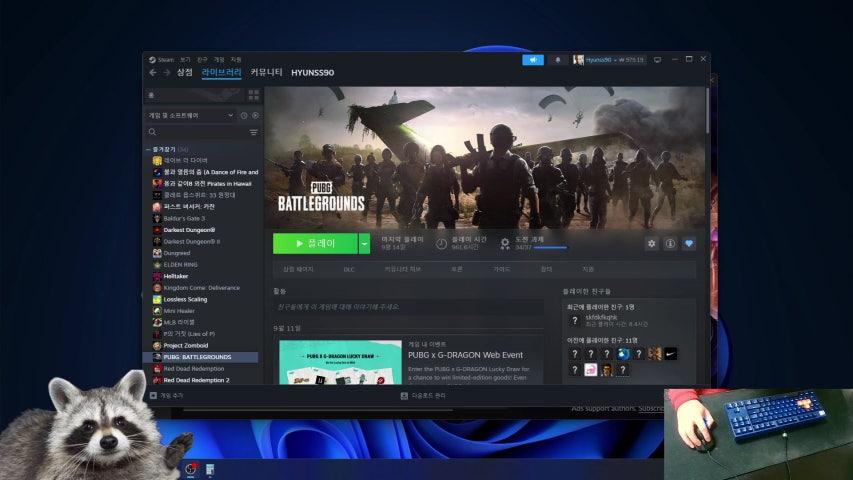This screenshot has width=853, height=480.
Task: Click the achievements progress bar
Action: point(550,248)
